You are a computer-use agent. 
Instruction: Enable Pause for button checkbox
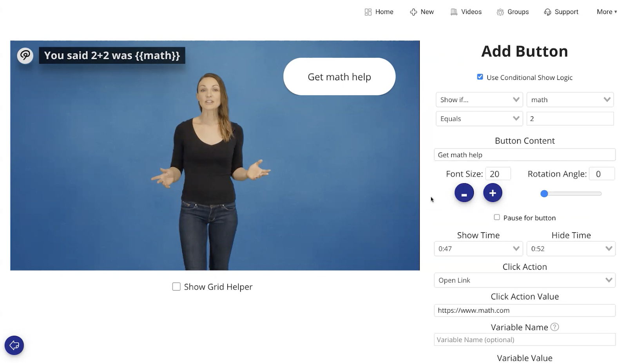pos(497,217)
